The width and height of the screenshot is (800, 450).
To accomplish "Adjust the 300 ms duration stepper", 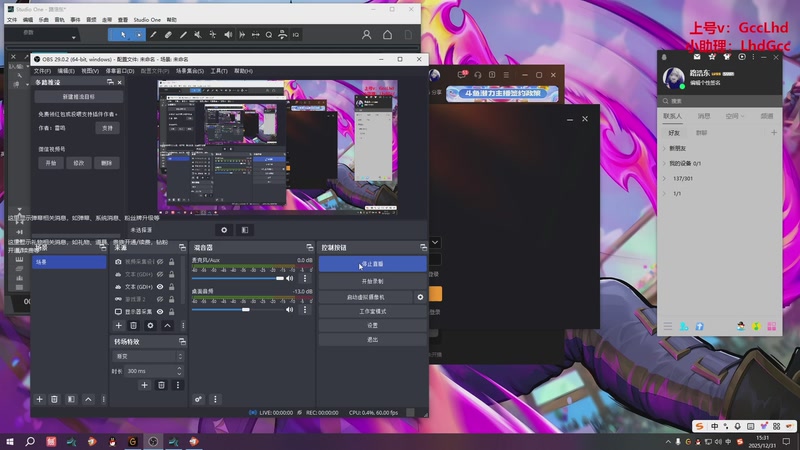I will point(179,371).
